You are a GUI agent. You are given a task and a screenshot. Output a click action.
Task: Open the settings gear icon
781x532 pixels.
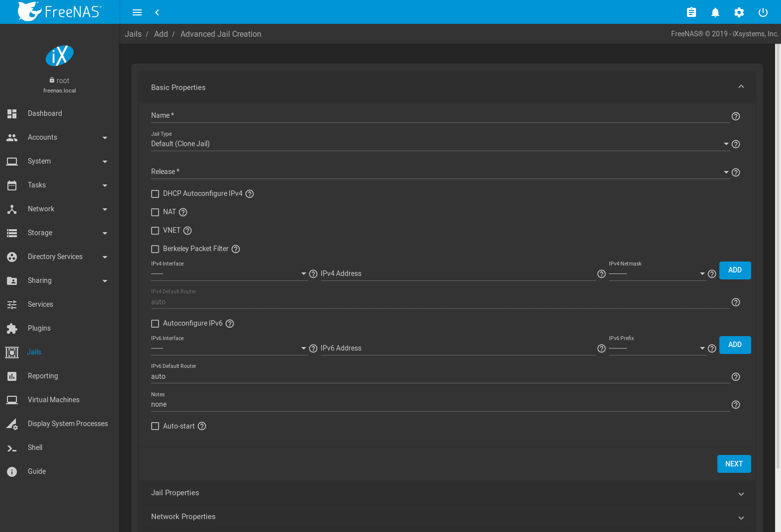coord(739,12)
